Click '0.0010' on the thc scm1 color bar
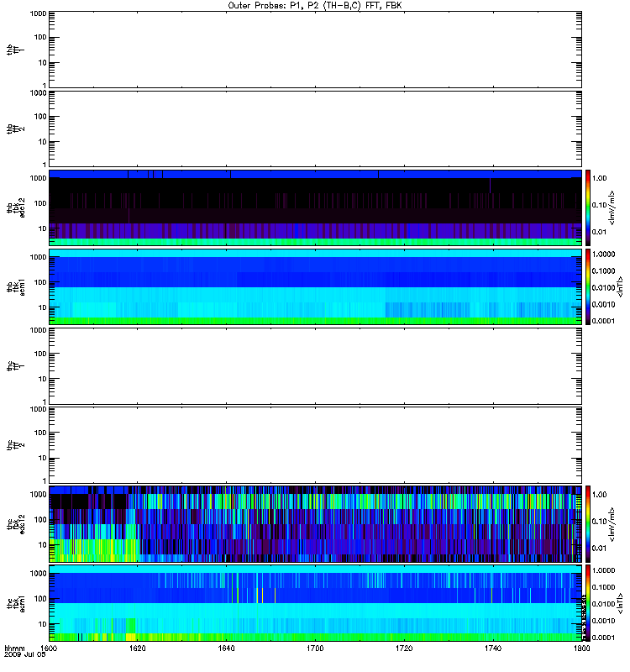Image resolution: width=630 pixels, height=672 pixels. click(603, 621)
